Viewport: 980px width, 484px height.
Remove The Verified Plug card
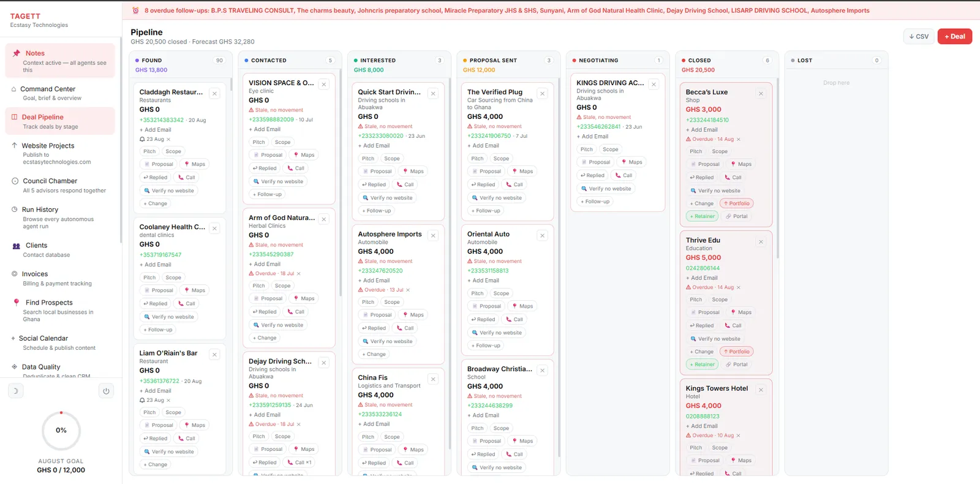pyautogui.click(x=542, y=93)
